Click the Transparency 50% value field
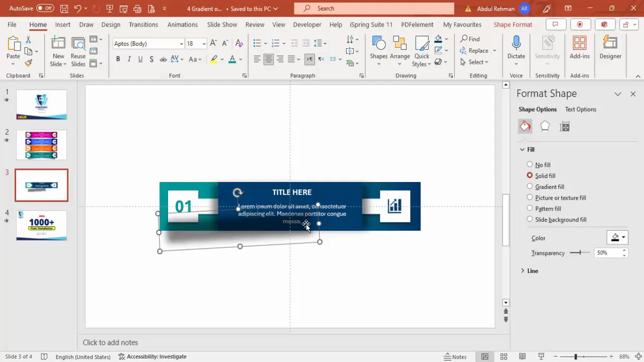 point(607,253)
